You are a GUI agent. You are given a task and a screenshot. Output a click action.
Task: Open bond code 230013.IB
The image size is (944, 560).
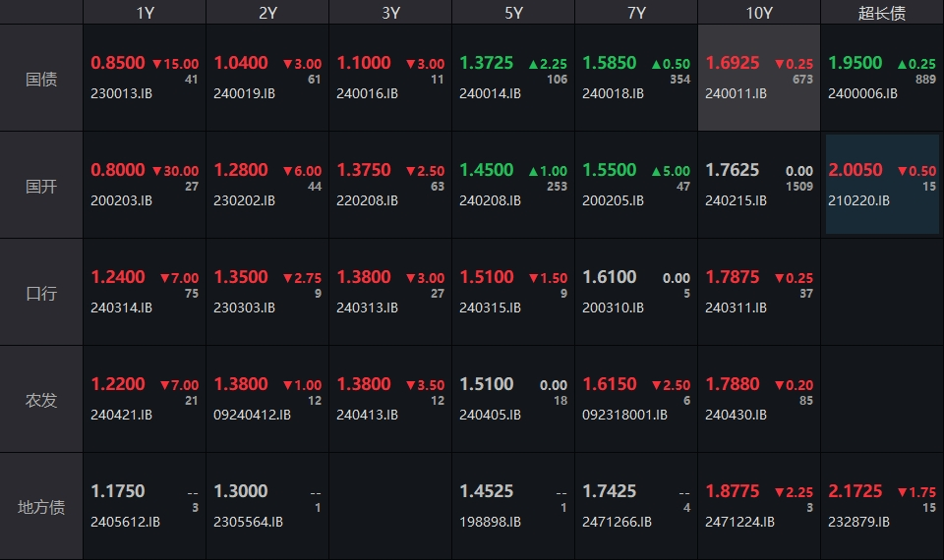click(121, 94)
